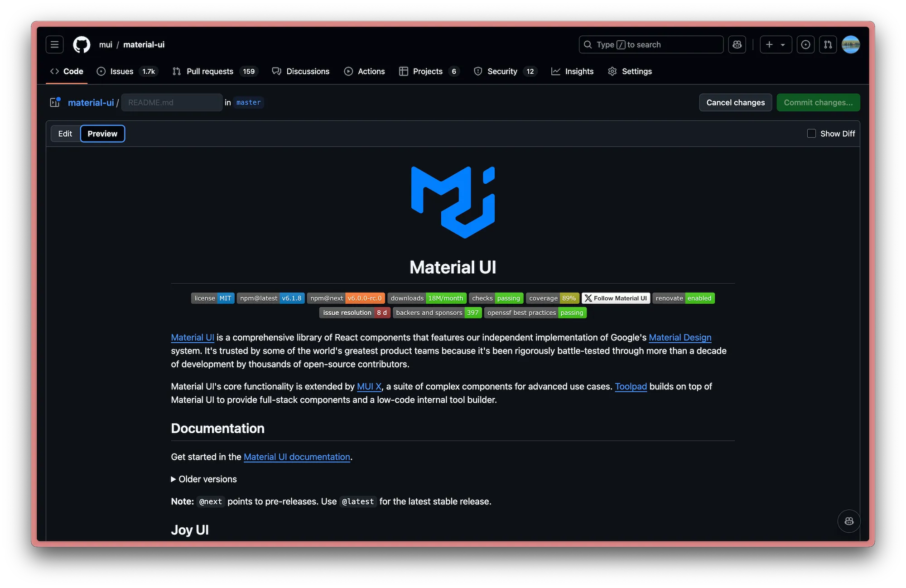Click the search magnifier icon
This screenshot has height=588, width=906.
click(x=588, y=44)
